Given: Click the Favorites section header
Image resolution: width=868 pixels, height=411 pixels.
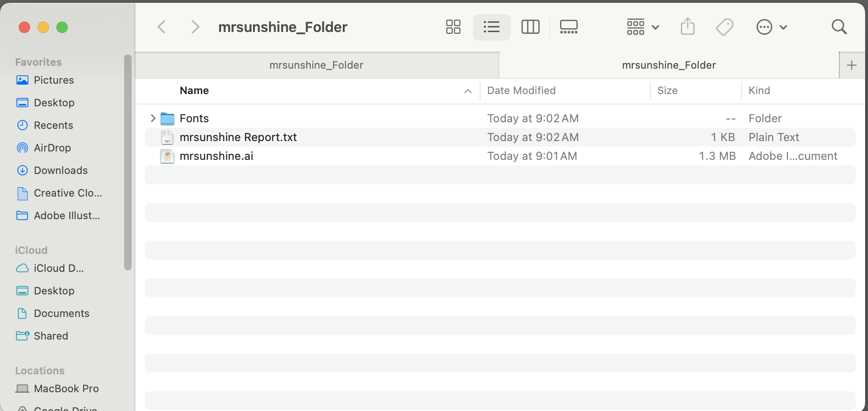Looking at the screenshot, I should pos(38,62).
